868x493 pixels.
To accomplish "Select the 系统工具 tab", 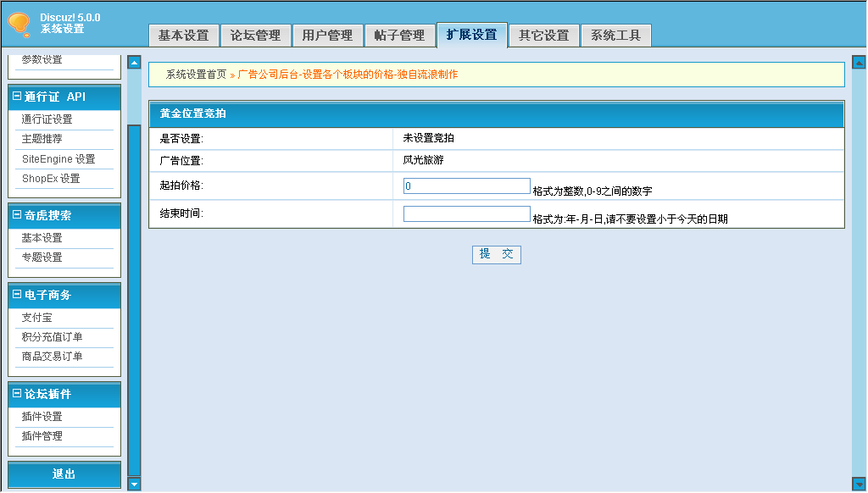I will pos(616,36).
